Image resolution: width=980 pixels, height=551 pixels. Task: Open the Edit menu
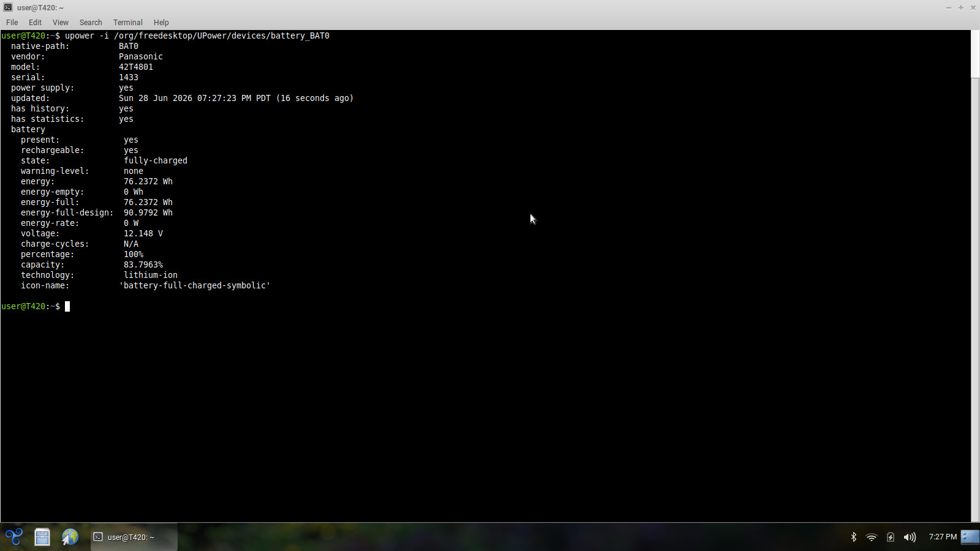coord(35,22)
